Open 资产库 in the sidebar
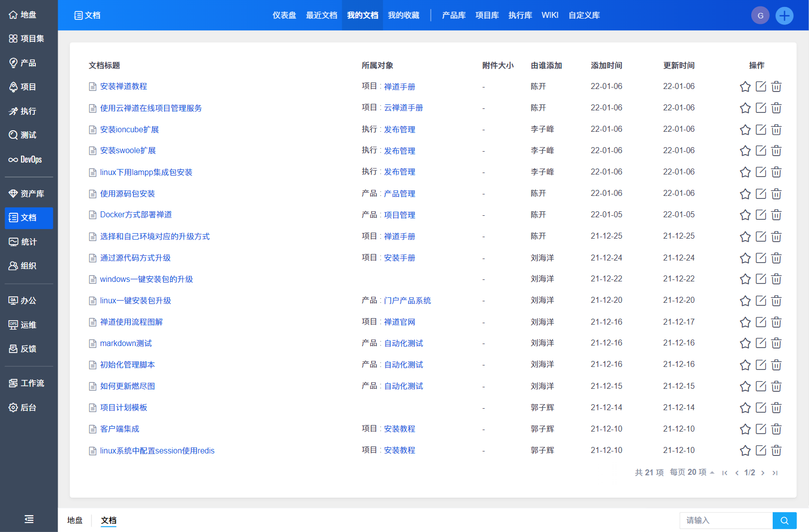 coord(27,194)
